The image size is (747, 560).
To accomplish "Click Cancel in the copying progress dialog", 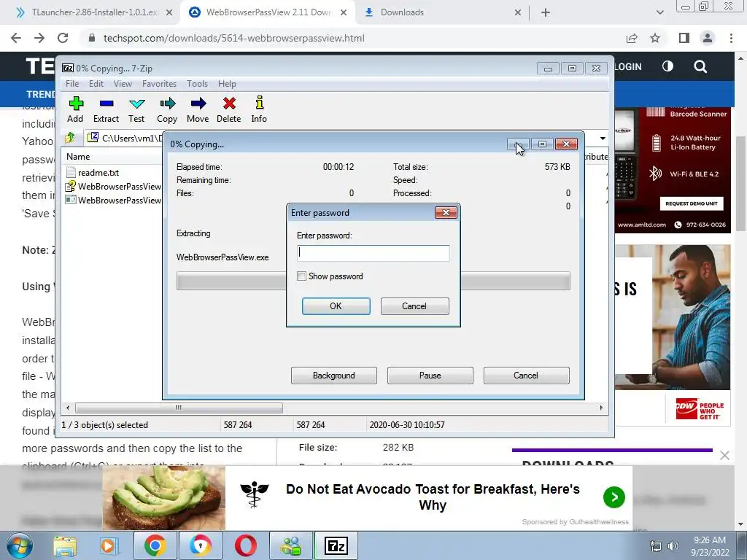I will [527, 376].
